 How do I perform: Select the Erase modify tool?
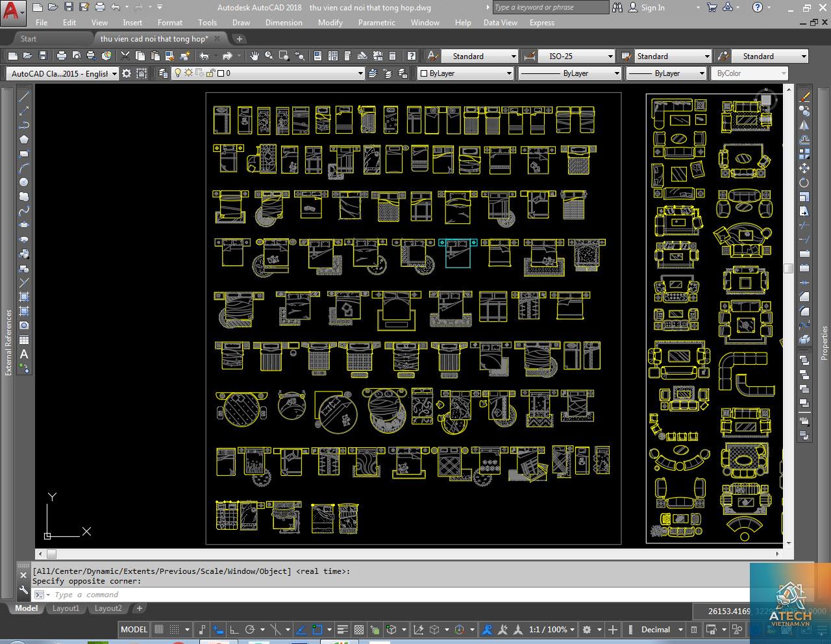coord(804,97)
